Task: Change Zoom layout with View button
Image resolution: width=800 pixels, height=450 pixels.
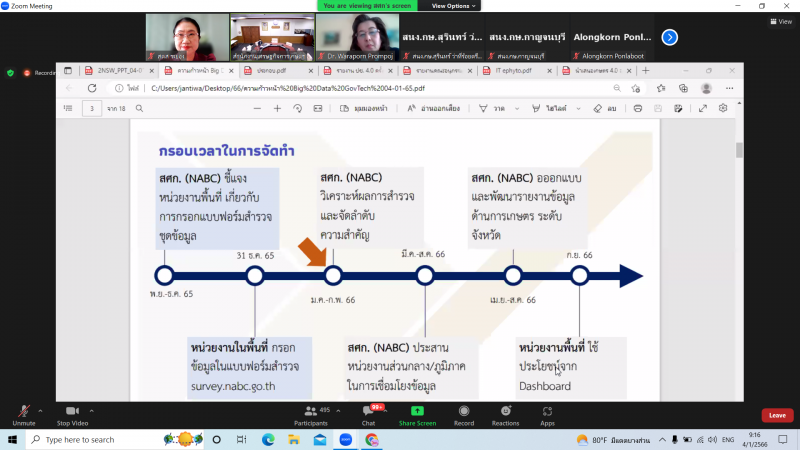Action: point(781,21)
